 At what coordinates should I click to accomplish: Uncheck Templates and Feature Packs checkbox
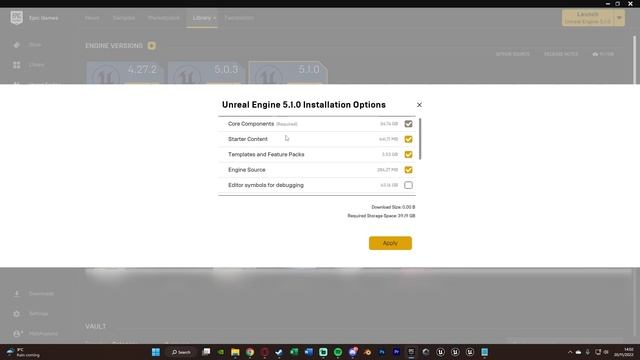point(408,154)
